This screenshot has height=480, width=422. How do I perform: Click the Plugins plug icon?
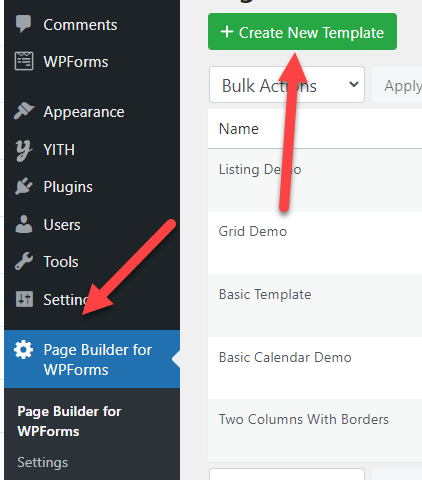coord(24,186)
